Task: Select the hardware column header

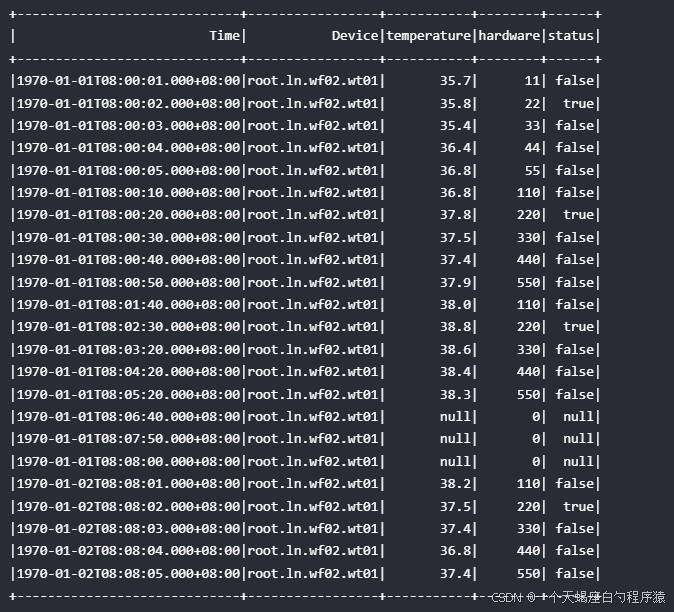Action: click(509, 36)
